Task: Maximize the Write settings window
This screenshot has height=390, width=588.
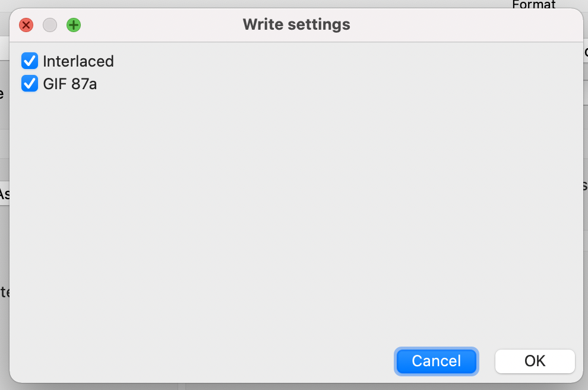Action: coord(74,25)
